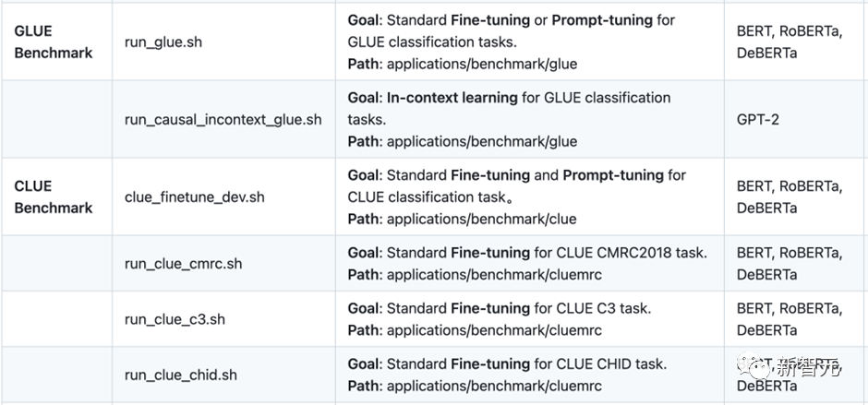
Task: Select the GLUE Benchmark row heading
Action: (54, 42)
